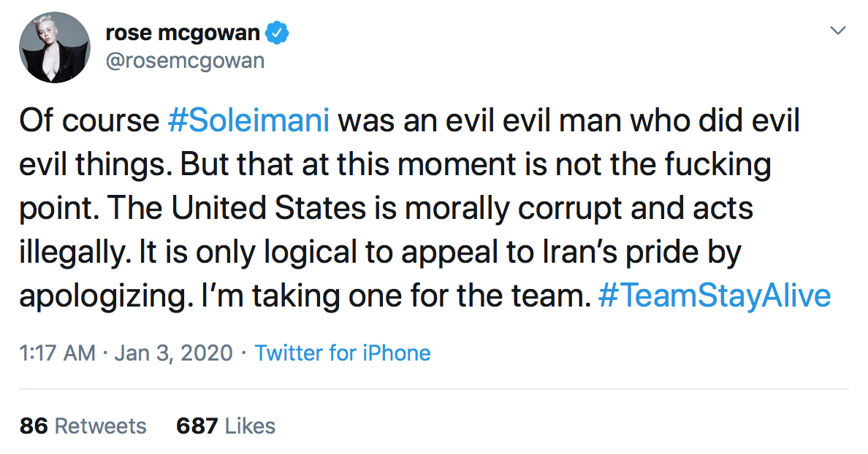This screenshot has height=454, width=868.
Task: Open the #Soleimani hashtag
Action: (x=248, y=120)
